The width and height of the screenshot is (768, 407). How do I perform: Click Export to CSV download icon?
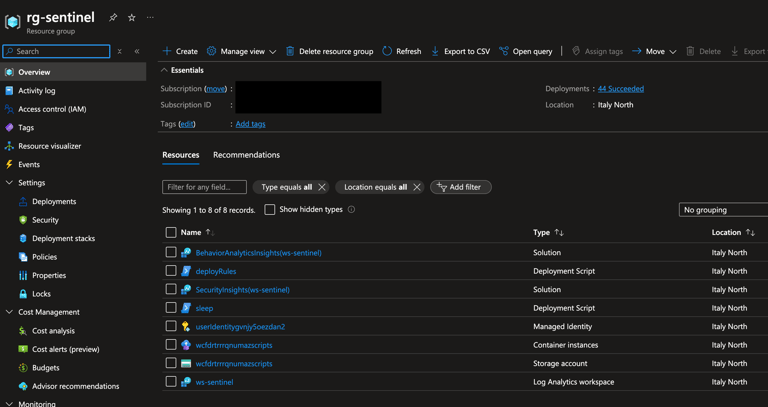tap(435, 51)
